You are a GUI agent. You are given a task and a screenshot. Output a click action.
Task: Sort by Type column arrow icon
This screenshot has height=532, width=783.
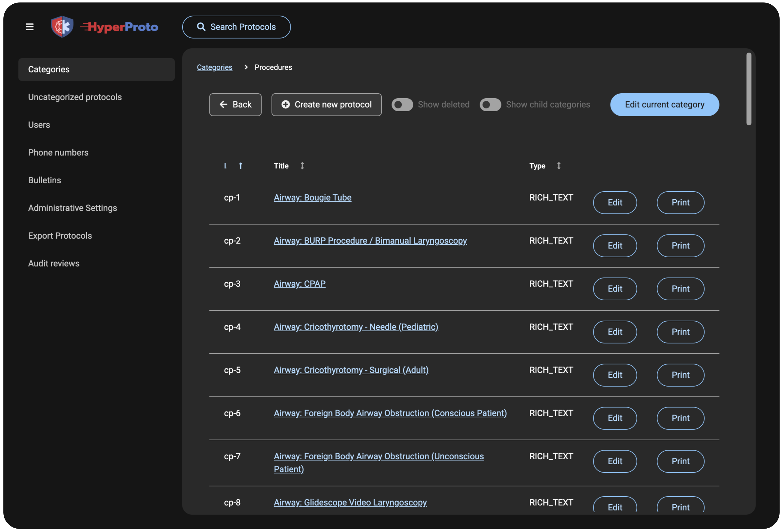tap(559, 166)
